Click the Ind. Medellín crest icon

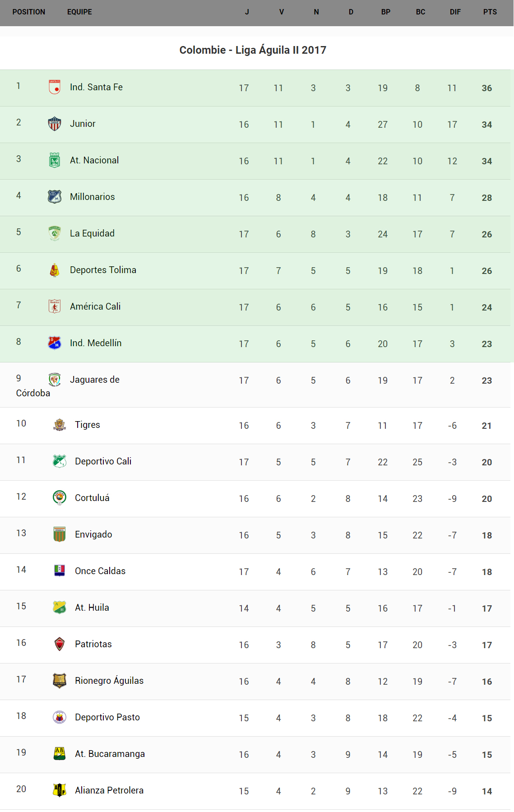[x=55, y=343]
